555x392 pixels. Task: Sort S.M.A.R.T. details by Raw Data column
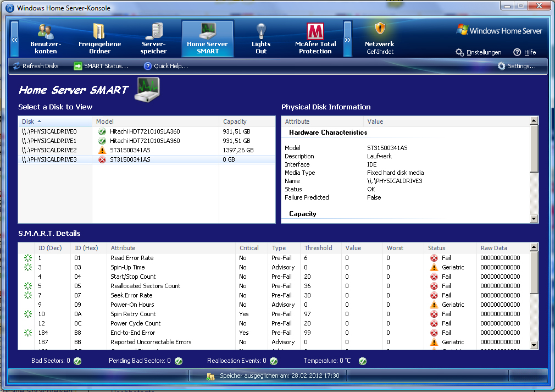pos(503,248)
